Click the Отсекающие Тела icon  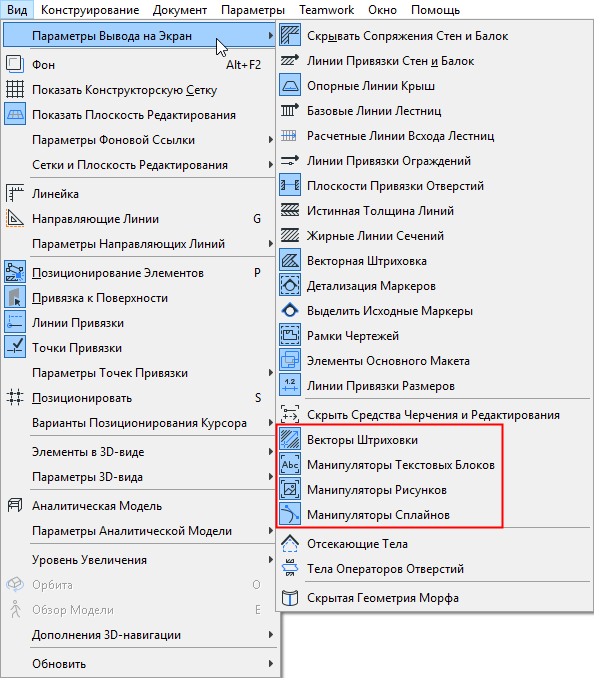290,544
